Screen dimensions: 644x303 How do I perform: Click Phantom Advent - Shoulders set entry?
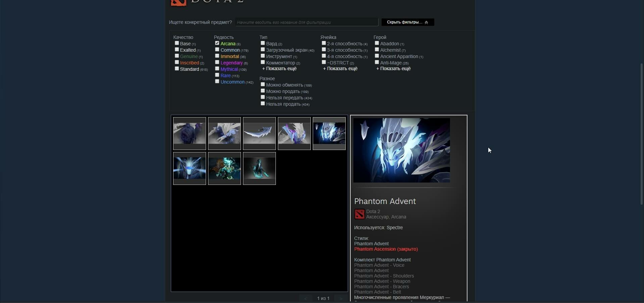384,276
